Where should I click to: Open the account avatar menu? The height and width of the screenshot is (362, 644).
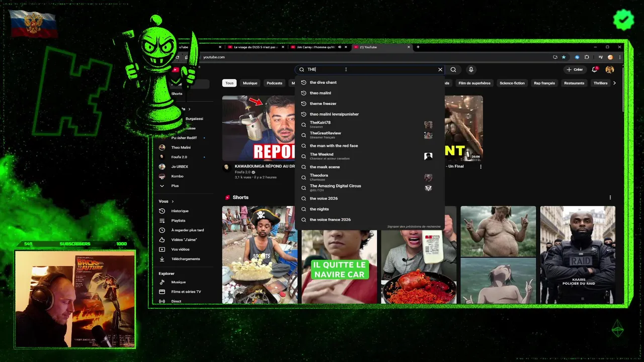click(610, 70)
